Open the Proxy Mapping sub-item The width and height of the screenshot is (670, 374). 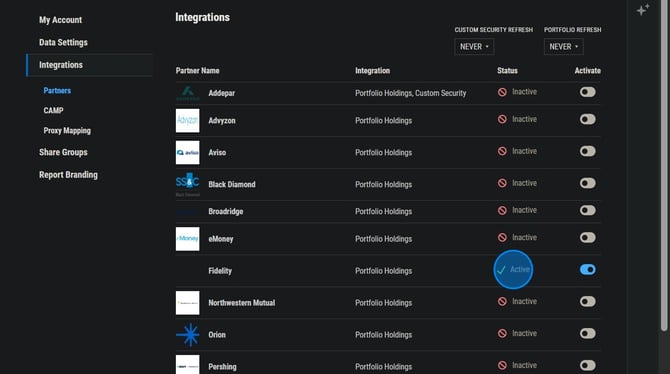click(67, 131)
